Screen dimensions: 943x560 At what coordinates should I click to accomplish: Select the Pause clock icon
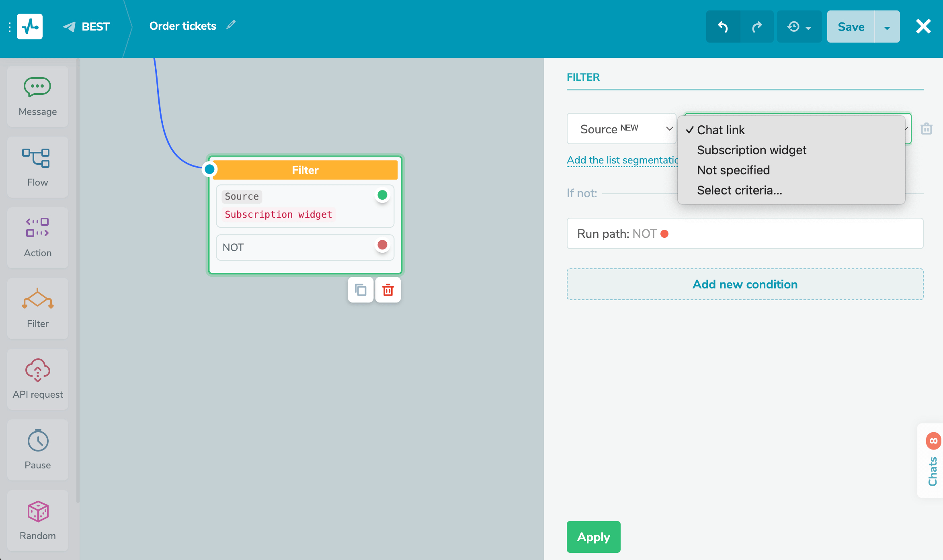pyautogui.click(x=38, y=441)
